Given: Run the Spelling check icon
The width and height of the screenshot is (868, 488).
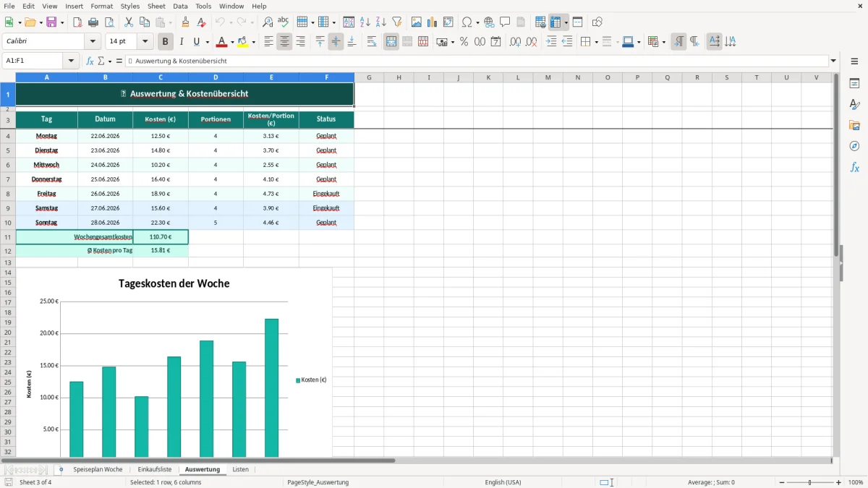Looking at the screenshot, I should coord(284,22).
